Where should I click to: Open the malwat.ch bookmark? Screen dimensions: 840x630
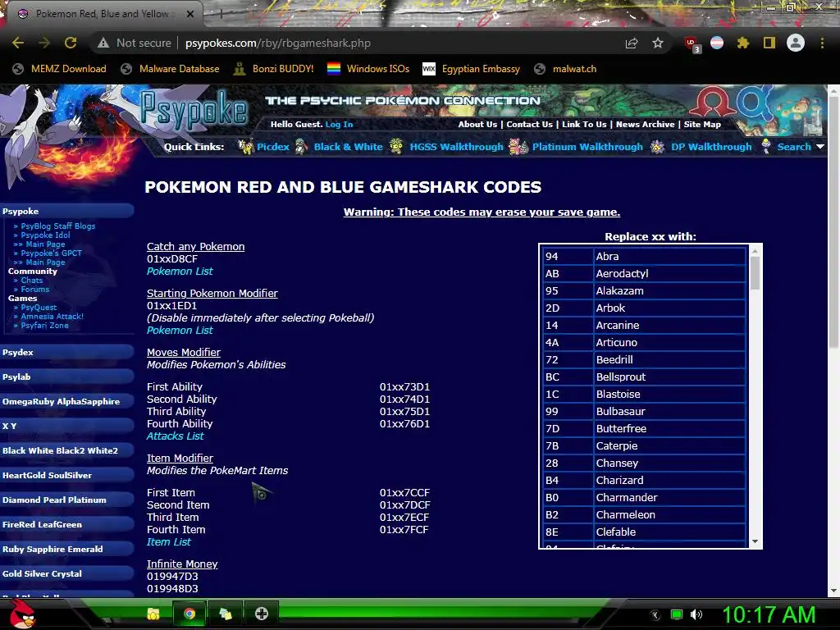click(x=566, y=69)
